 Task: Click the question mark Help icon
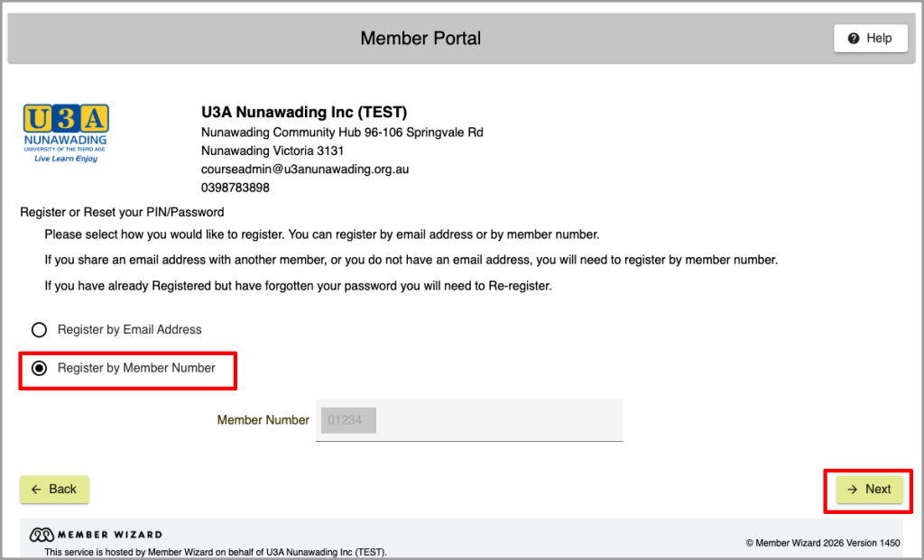(x=854, y=38)
